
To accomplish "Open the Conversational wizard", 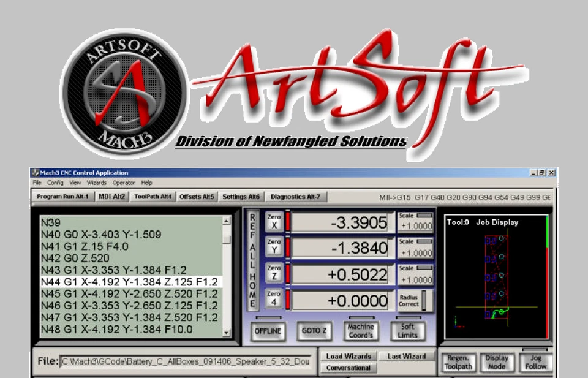I will point(348,368).
